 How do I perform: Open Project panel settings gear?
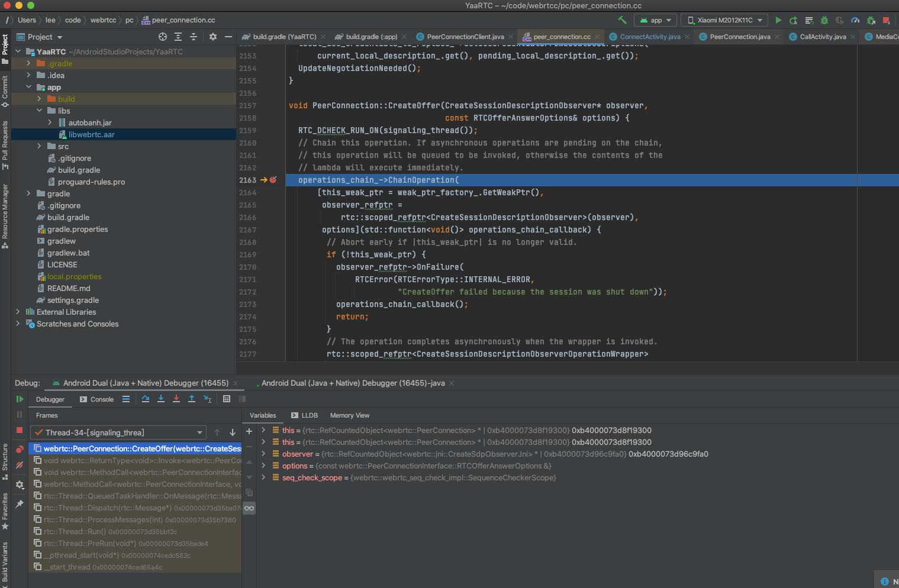click(x=213, y=37)
